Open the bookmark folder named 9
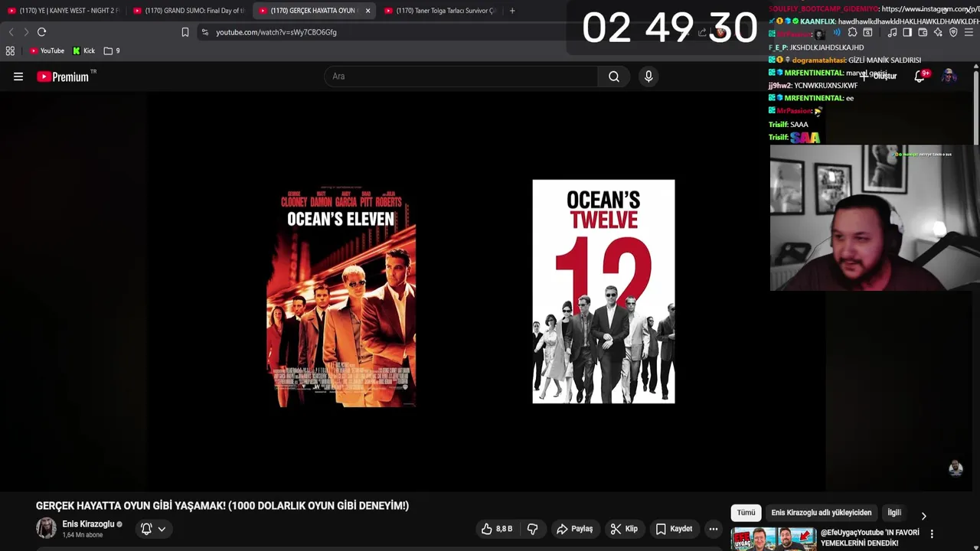980x551 pixels. coord(112,51)
